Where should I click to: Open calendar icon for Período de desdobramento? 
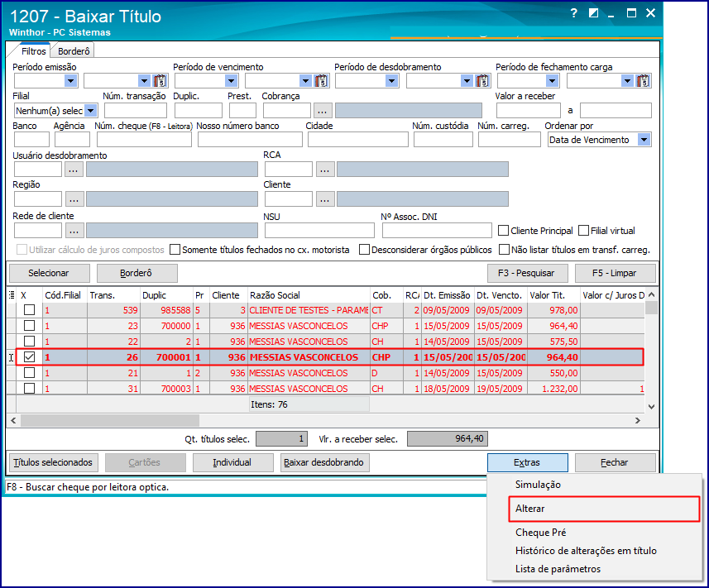(x=482, y=81)
